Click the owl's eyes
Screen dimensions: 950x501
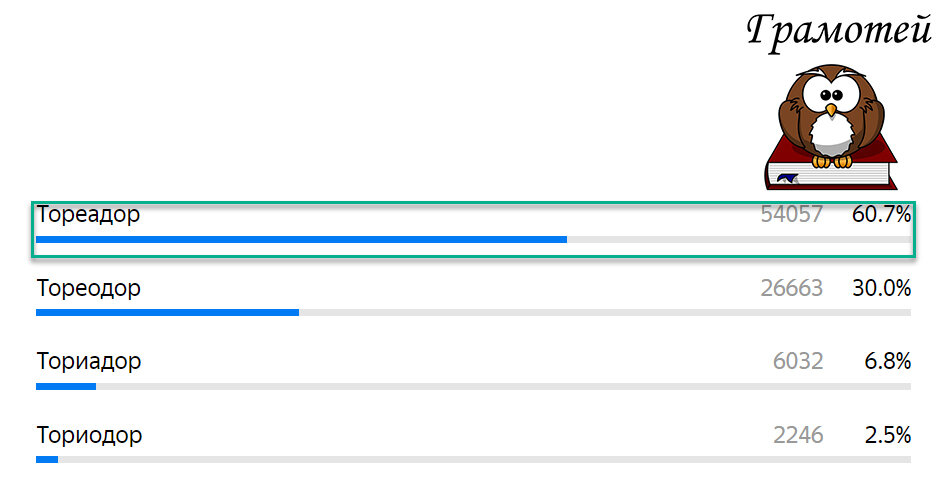pos(831,95)
